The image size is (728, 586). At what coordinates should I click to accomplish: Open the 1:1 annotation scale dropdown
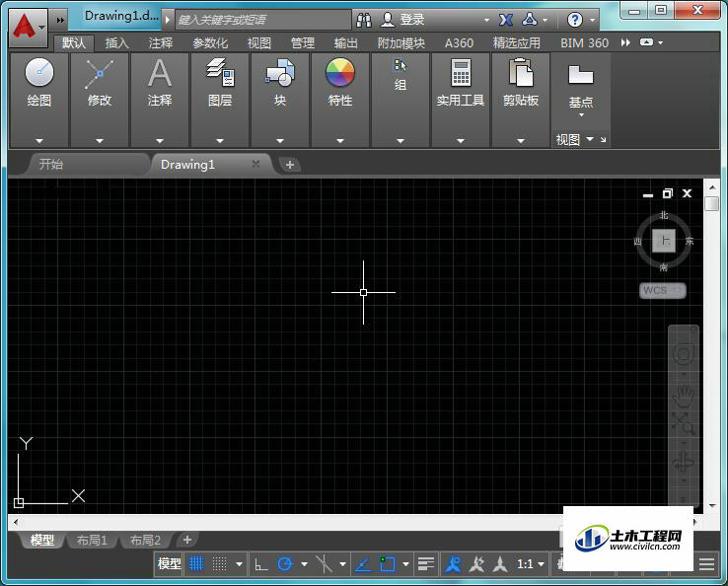(530, 564)
